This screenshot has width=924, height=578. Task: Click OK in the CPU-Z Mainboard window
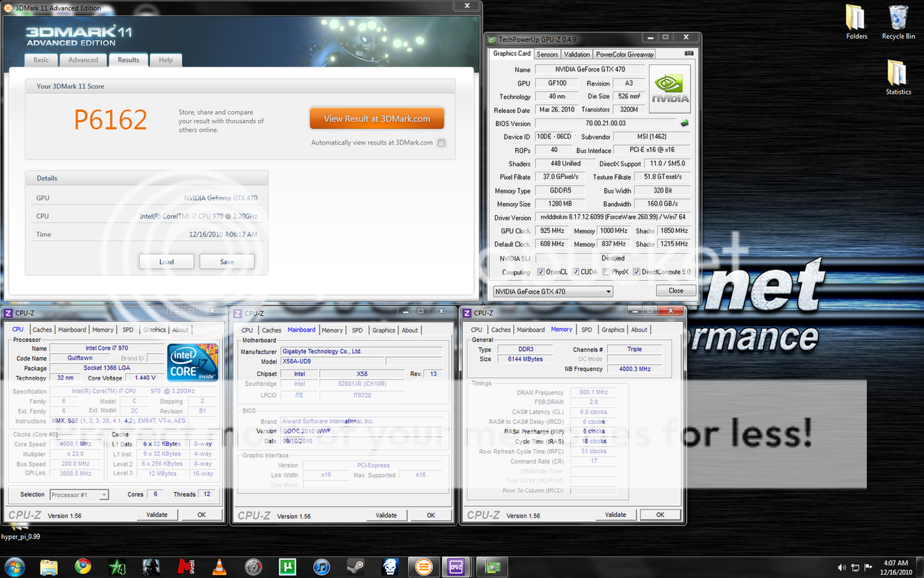[431, 515]
